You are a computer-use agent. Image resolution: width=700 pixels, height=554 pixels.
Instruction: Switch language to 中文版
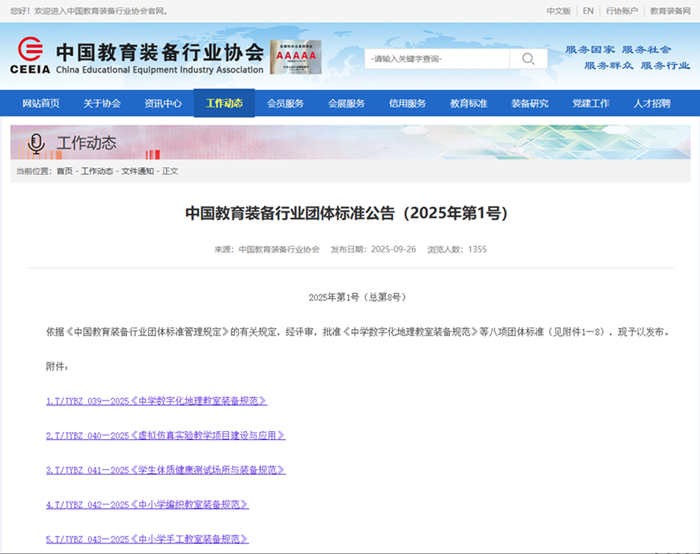pyautogui.click(x=558, y=11)
